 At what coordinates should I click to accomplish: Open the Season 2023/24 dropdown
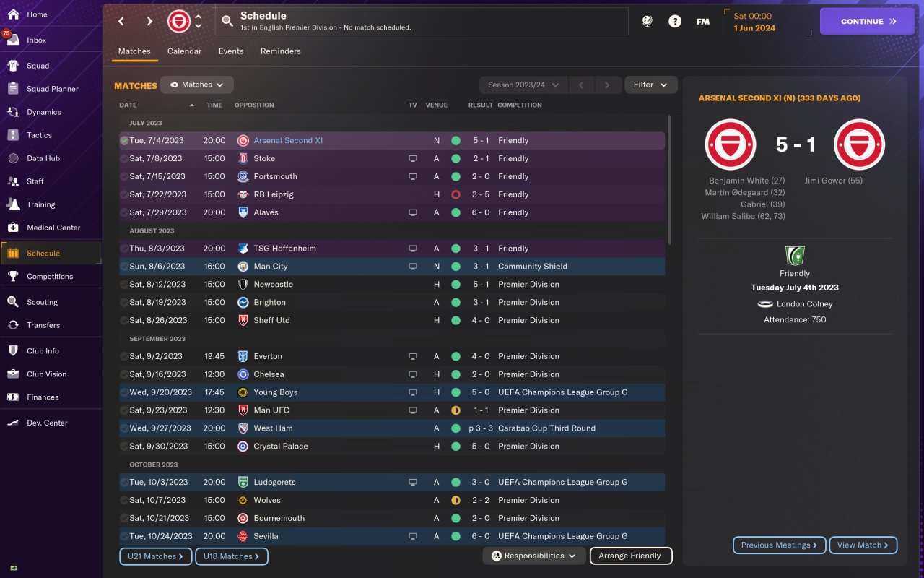(523, 85)
